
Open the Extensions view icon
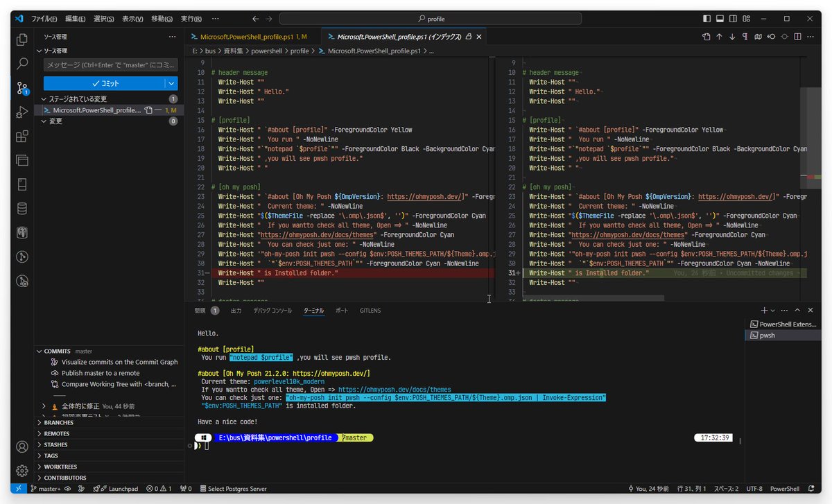pyautogui.click(x=22, y=137)
